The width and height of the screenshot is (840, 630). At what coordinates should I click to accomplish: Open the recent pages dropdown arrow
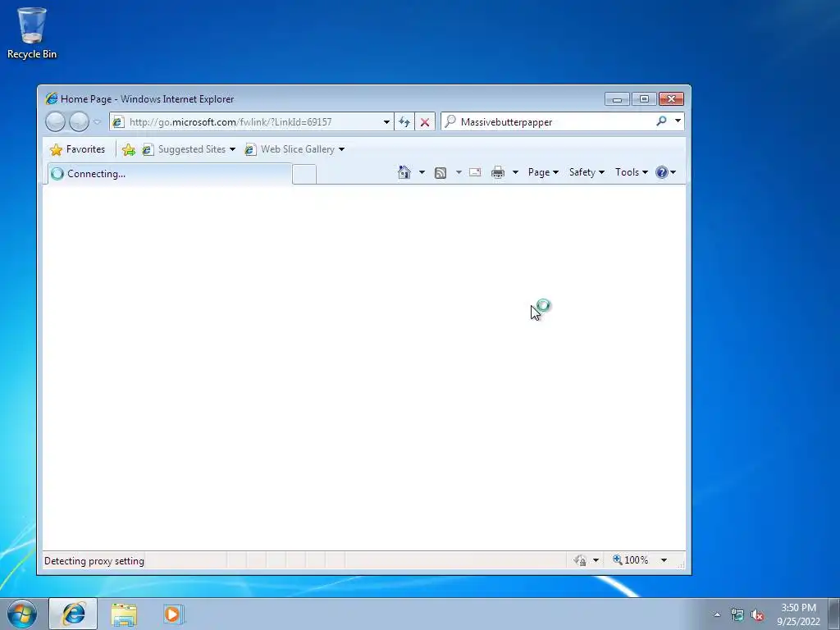[x=97, y=122]
